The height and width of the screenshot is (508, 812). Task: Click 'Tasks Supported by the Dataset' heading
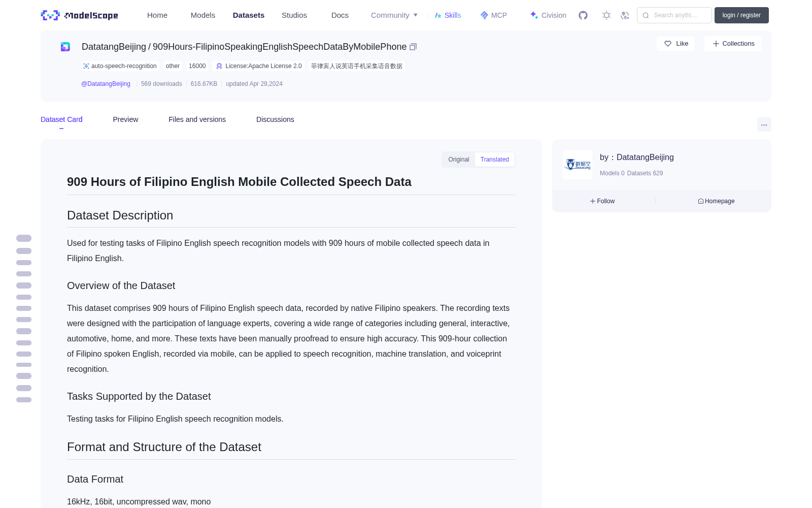139,396
